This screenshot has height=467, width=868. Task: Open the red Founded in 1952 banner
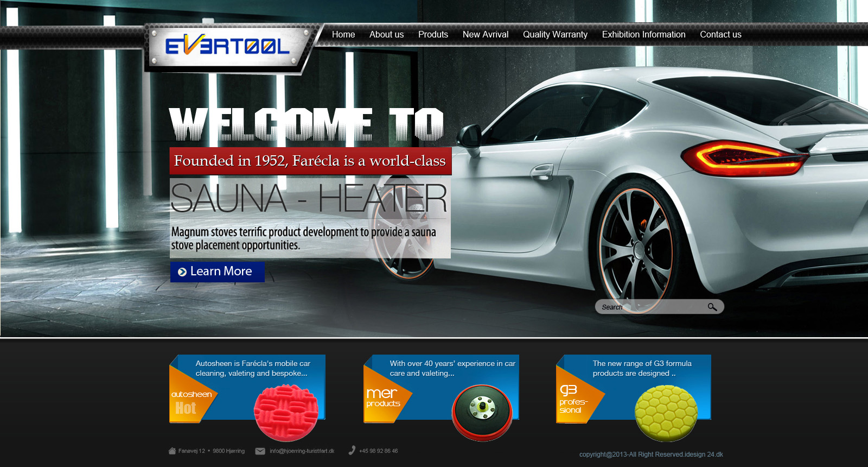coord(310,161)
